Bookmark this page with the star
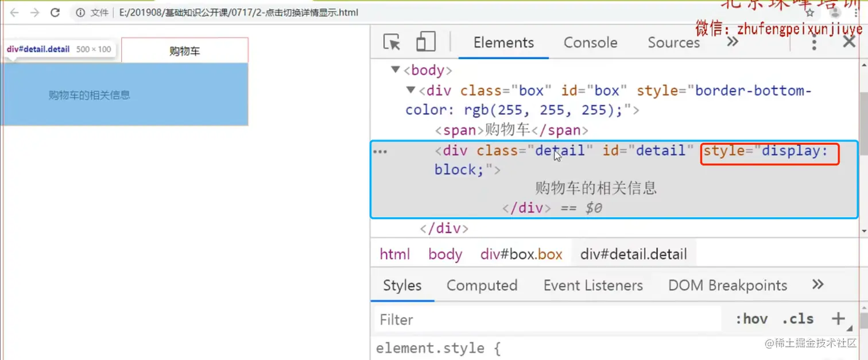 [x=809, y=13]
